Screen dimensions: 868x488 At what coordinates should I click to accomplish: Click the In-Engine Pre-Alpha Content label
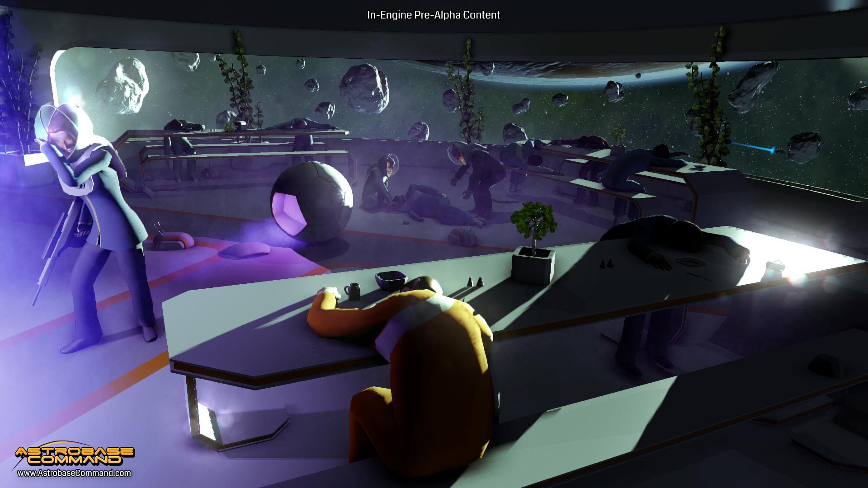click(x=433, y=15)
